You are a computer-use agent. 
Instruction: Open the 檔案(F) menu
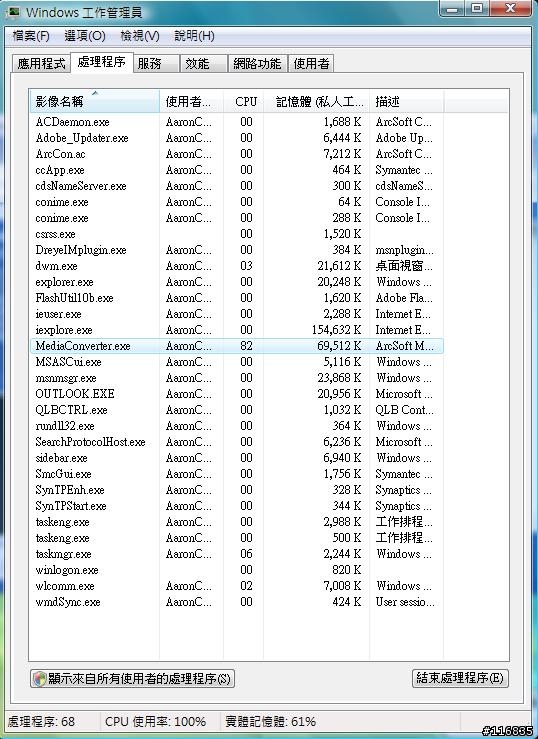tap(31, 36)
